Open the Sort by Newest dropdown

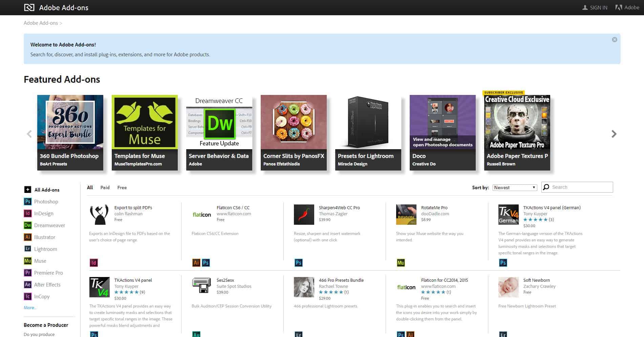pos(515,187)
